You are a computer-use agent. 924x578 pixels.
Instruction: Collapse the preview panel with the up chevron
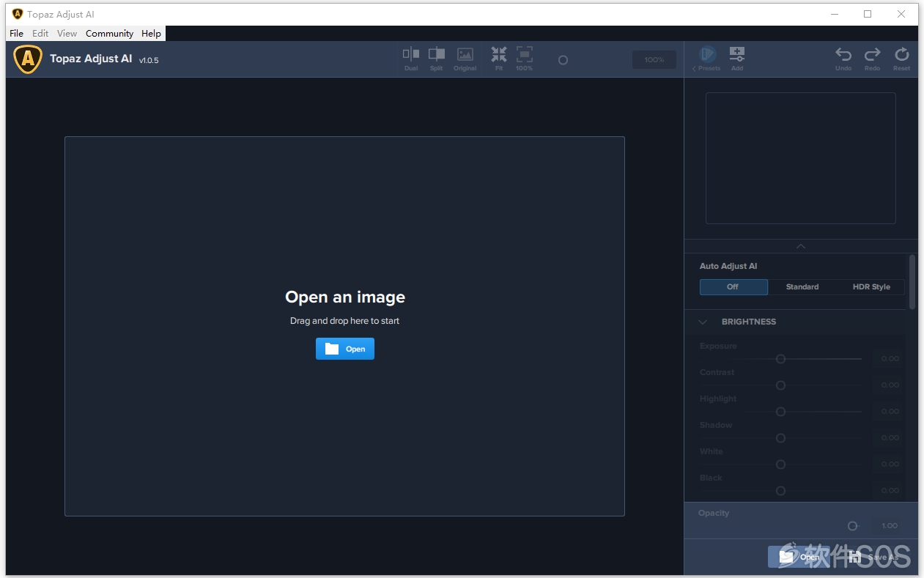(801, 246)
